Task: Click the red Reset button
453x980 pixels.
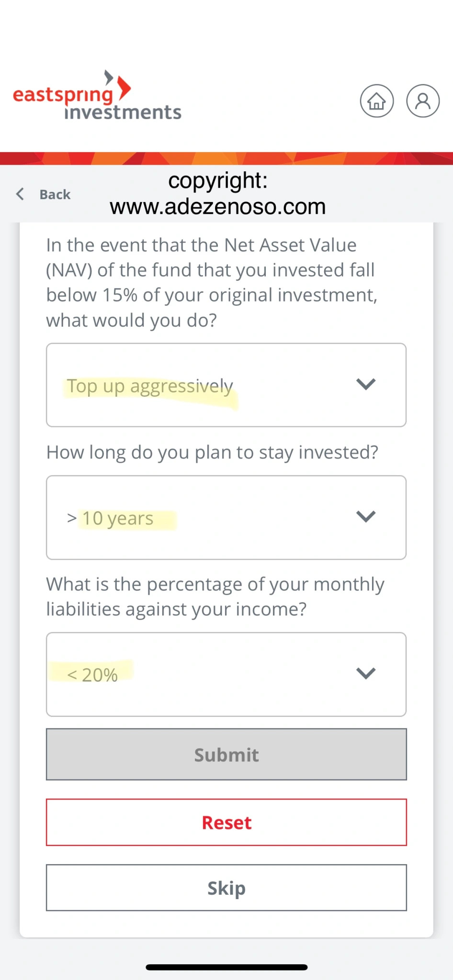Action: (226, 823)
